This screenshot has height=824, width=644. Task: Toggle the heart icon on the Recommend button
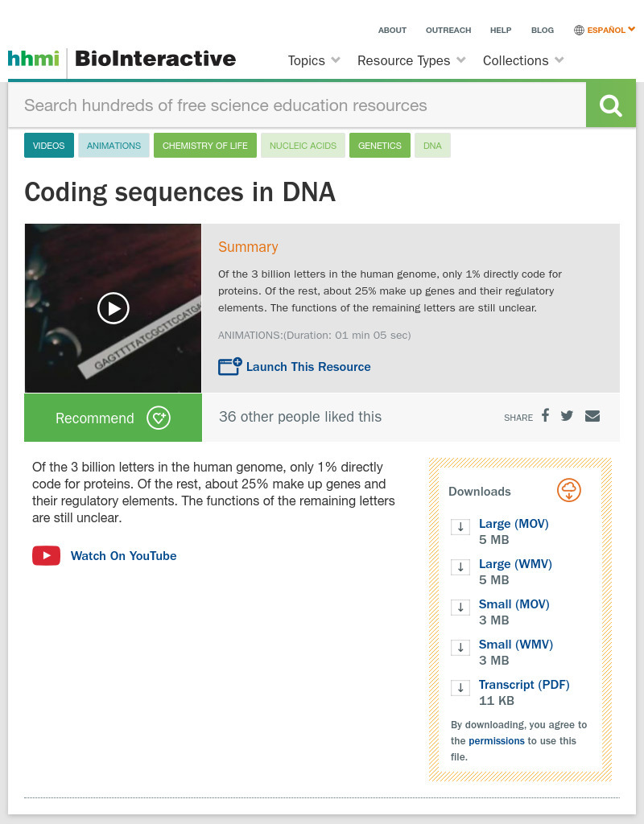click(x=159, y=418)
